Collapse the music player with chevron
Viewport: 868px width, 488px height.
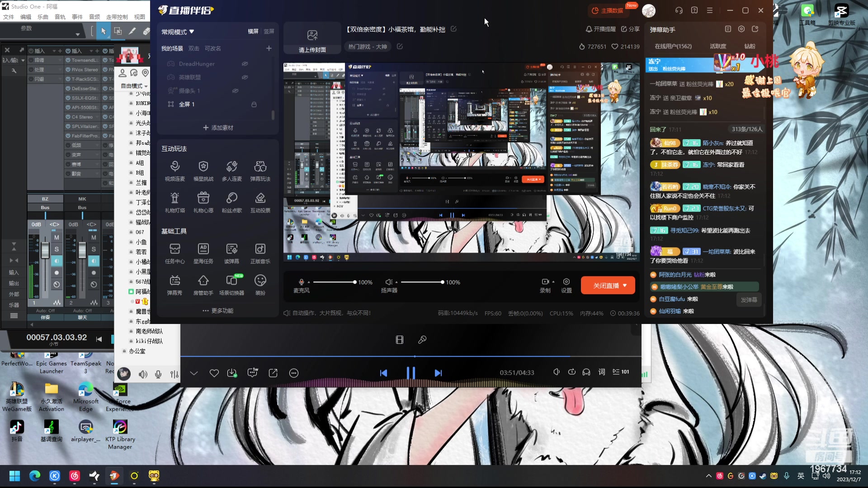194,373
